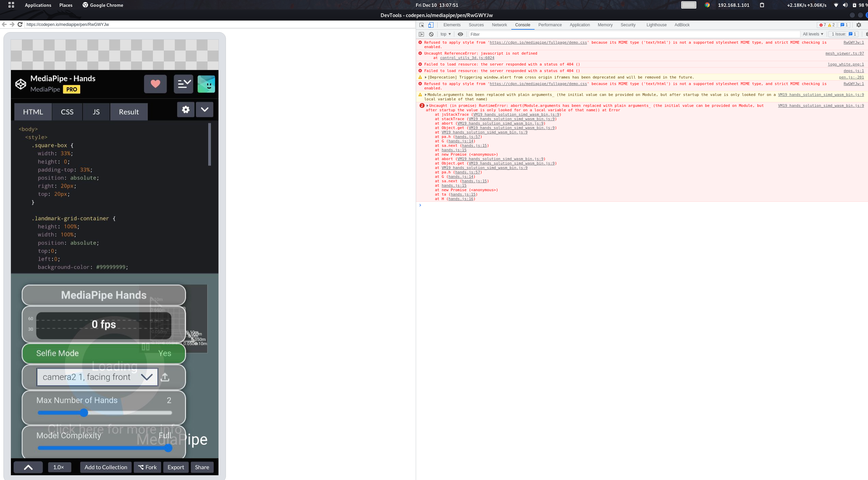The width and height of the screenshot is (868, 480).
Task: Fork the MediaPipe Hands pen
Action: (x=147, y=467)
